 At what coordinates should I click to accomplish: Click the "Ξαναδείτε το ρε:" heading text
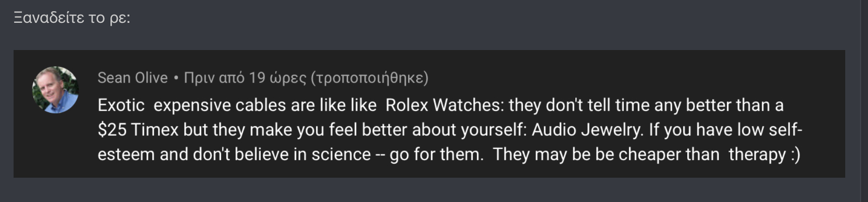coord(72,18)
